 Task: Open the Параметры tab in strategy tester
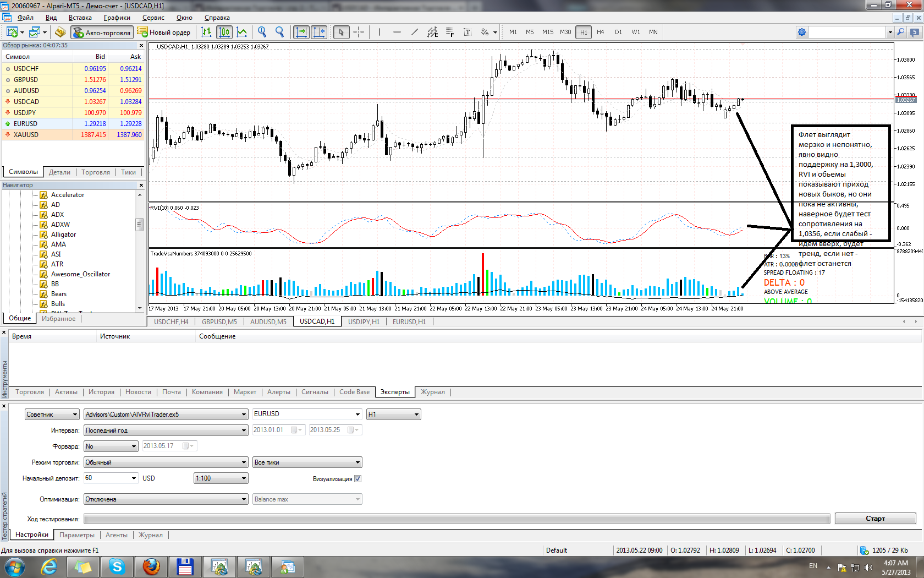tap(77, 535)
